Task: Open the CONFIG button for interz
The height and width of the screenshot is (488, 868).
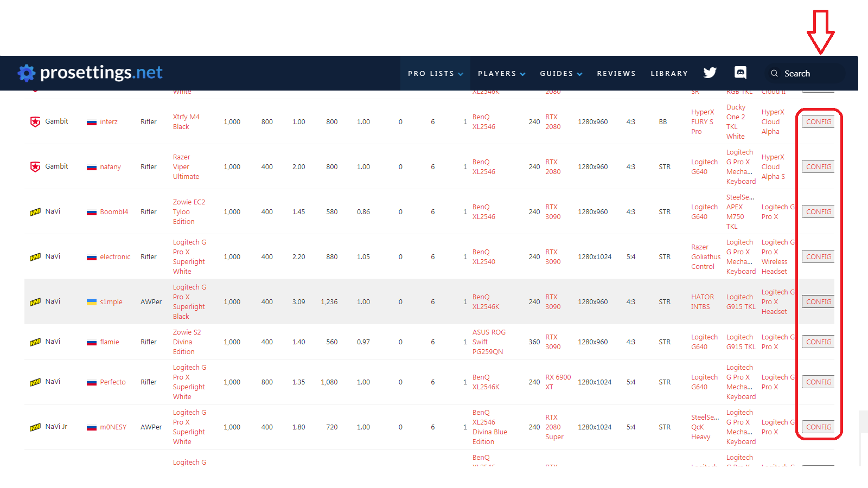Action: coord(818,122)
